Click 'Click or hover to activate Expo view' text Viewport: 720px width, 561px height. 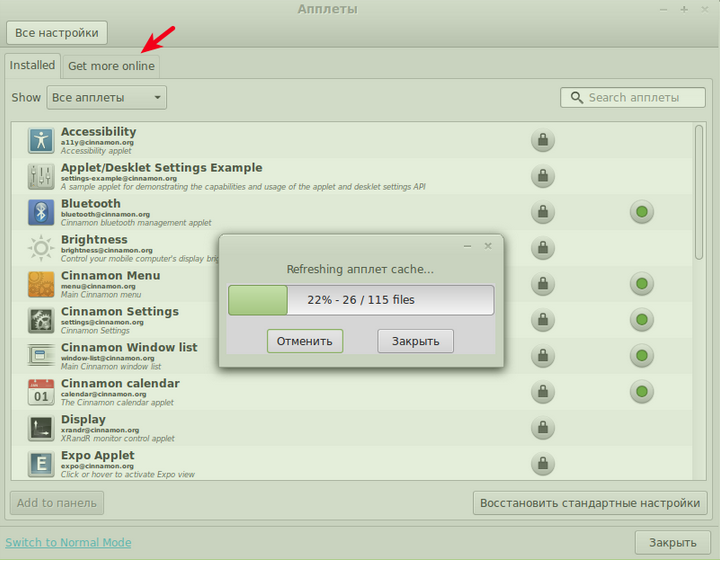(x=128, y=474)
